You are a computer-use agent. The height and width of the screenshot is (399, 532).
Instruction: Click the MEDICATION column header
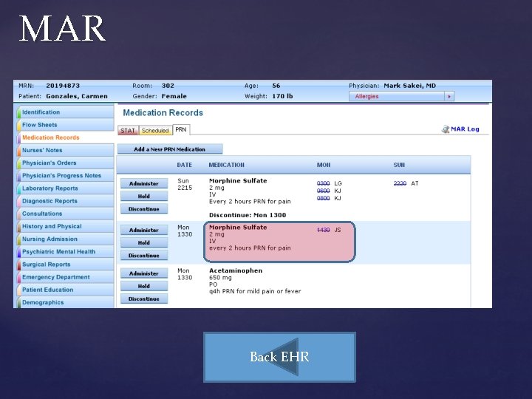pos(226,165)
